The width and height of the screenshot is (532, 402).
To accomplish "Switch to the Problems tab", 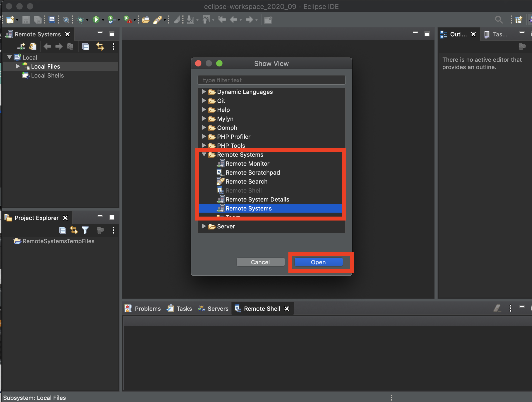I will pos(143,308).
